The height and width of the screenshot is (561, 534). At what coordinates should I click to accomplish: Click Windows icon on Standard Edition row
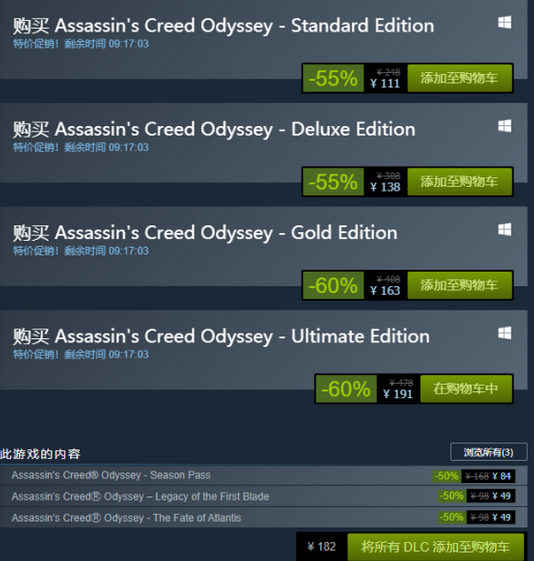[x=505, y=23]
